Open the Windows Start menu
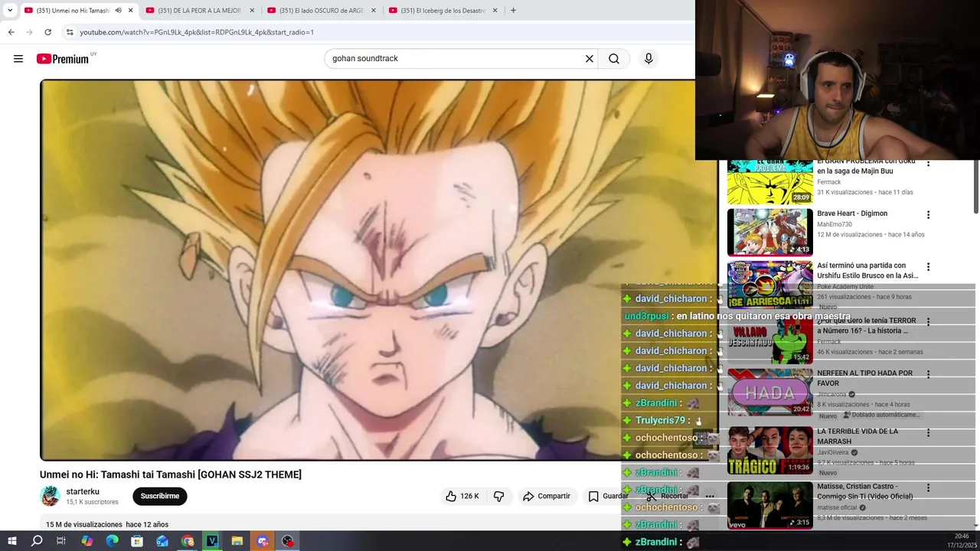Screen dimensions: 980x551 11,541
